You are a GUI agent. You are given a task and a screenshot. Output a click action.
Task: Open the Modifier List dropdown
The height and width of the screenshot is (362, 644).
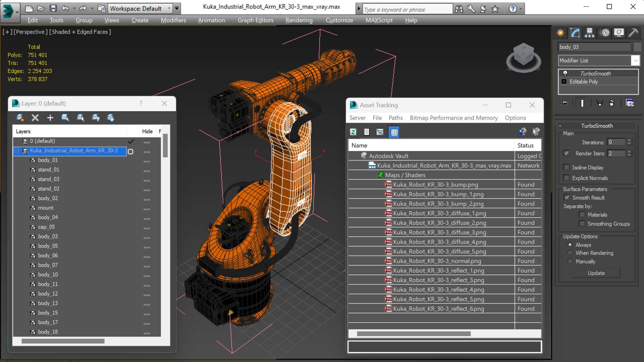tap(636, 61)
